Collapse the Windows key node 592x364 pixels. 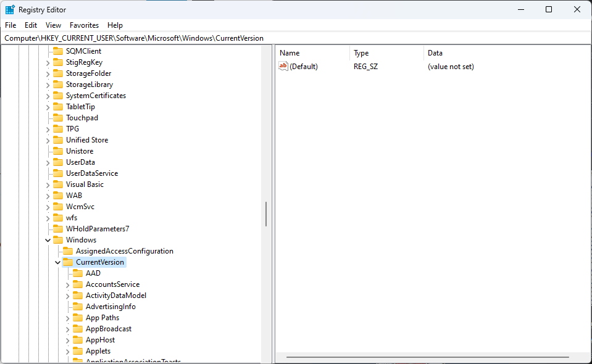[48, 240]
